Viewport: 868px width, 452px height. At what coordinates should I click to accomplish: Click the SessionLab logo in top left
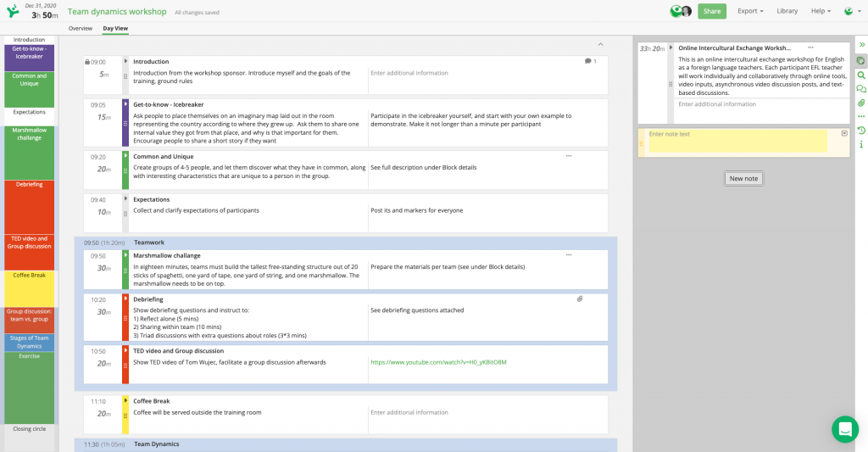coord(13,12)
